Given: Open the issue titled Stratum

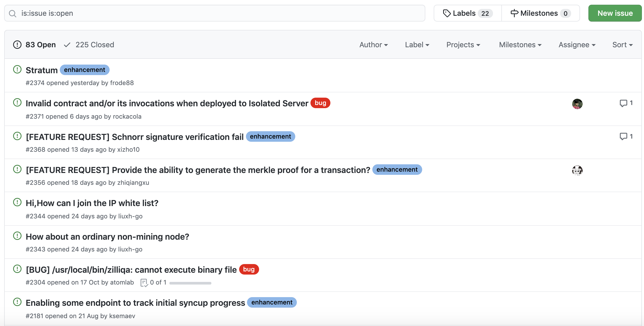Looking at the screenshot, I should (x=41, y=70).
